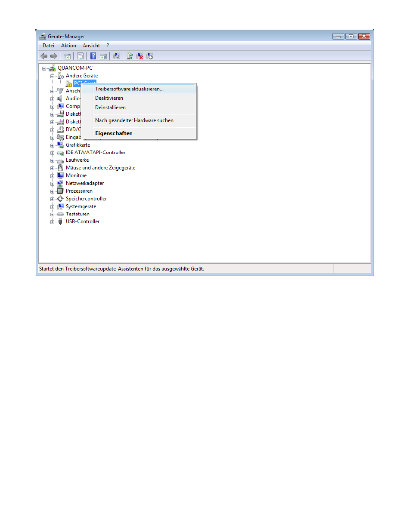Open the Aktion menu
The image size is (409, 532).
(68, 46)
